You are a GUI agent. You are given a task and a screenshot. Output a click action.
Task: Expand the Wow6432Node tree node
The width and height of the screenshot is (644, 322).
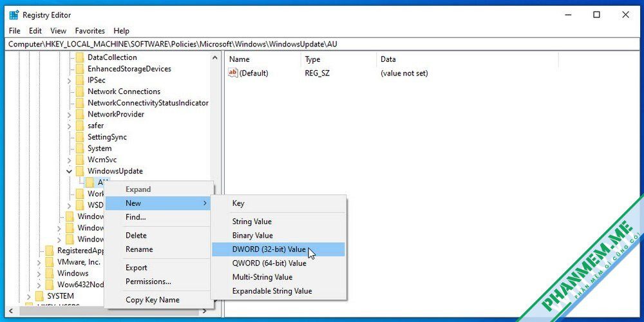point(39,285)
